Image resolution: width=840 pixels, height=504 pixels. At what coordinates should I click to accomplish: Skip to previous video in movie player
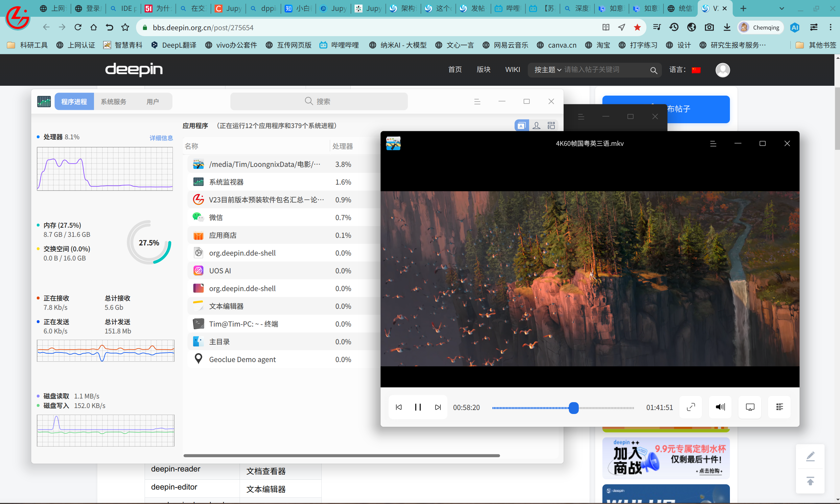click(x=399, y=407)
